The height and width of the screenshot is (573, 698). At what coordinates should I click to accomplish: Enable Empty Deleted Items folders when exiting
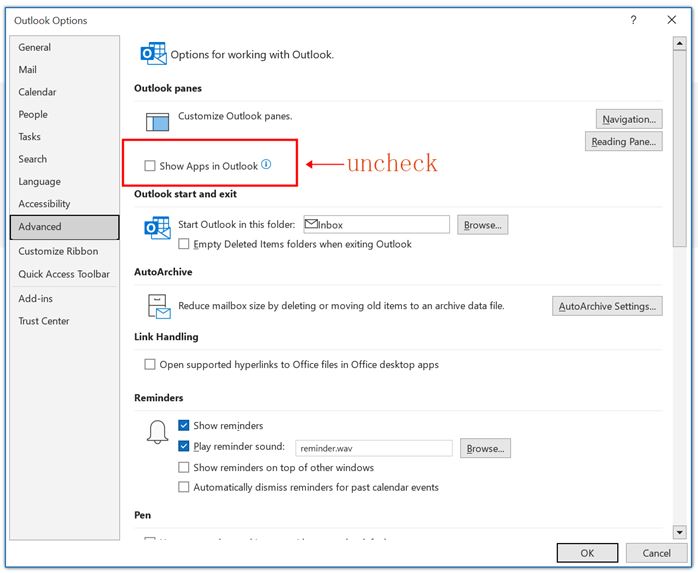coord(183,244)
